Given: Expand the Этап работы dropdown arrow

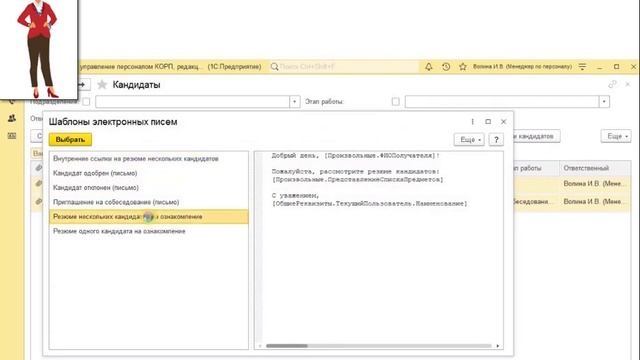Looking at the screenshot, I should tap(604, 102).
